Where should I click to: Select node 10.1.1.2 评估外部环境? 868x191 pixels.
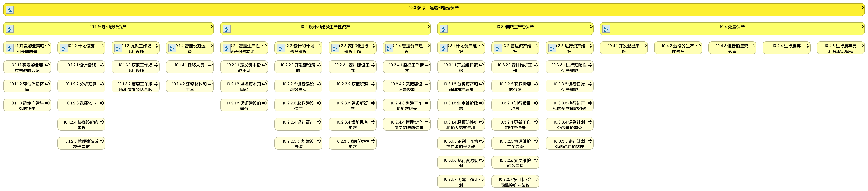coord(27,86)
